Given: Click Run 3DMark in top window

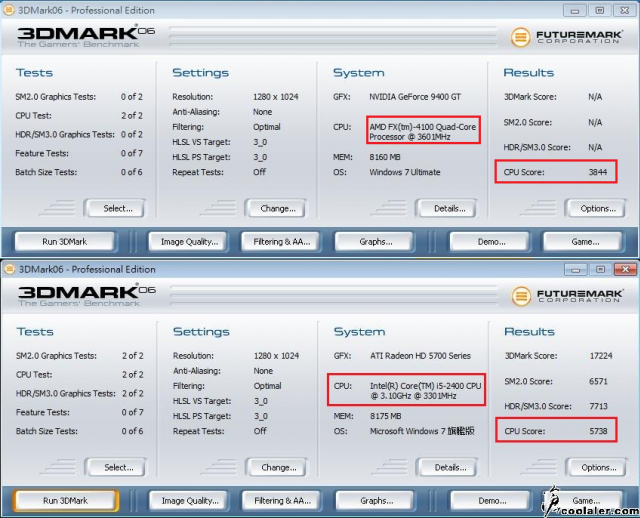Looking at the screenshot, I should [x=64, y=241].
